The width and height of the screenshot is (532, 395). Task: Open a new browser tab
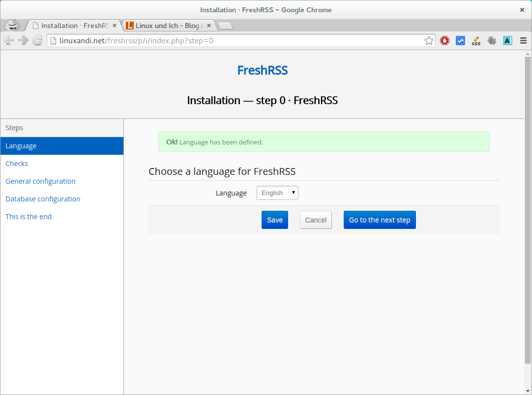pyautogui.click(x=225, y=26)
